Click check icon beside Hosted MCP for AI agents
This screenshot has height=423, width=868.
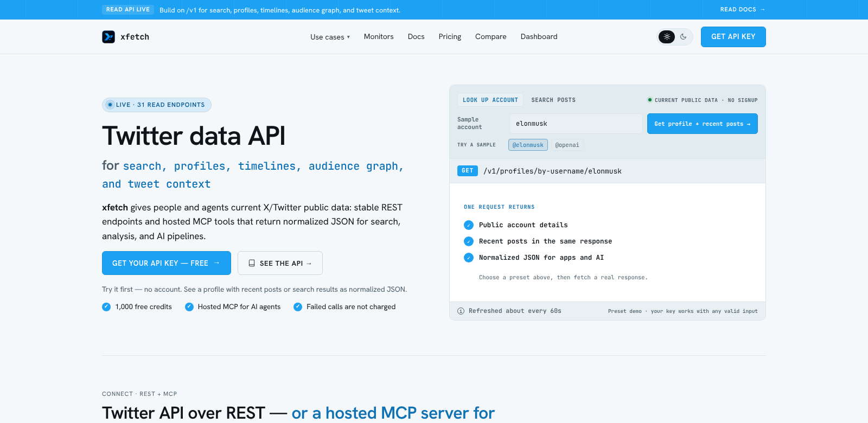(189, 307)
